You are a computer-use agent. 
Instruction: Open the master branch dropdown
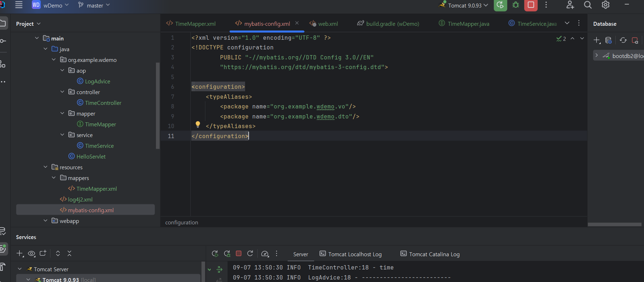pos(94,5)
